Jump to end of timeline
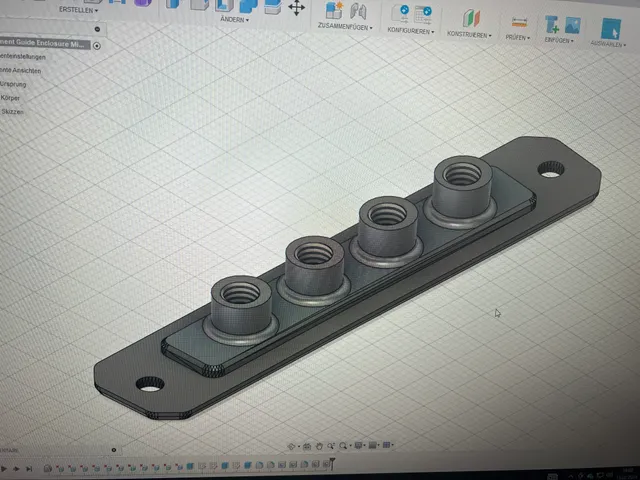Screen dimensions: 640x480 click(x=29, y=469)
